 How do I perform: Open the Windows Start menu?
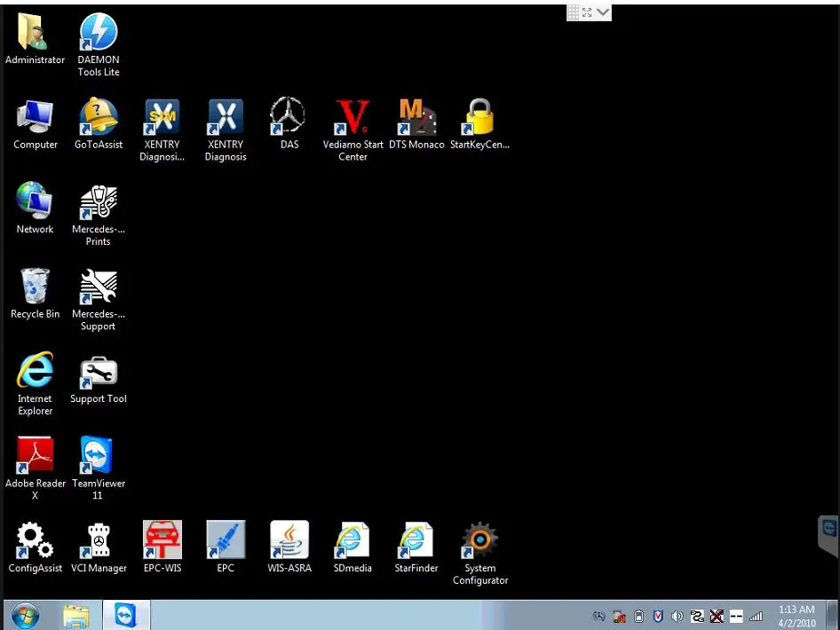pos(25,615)
